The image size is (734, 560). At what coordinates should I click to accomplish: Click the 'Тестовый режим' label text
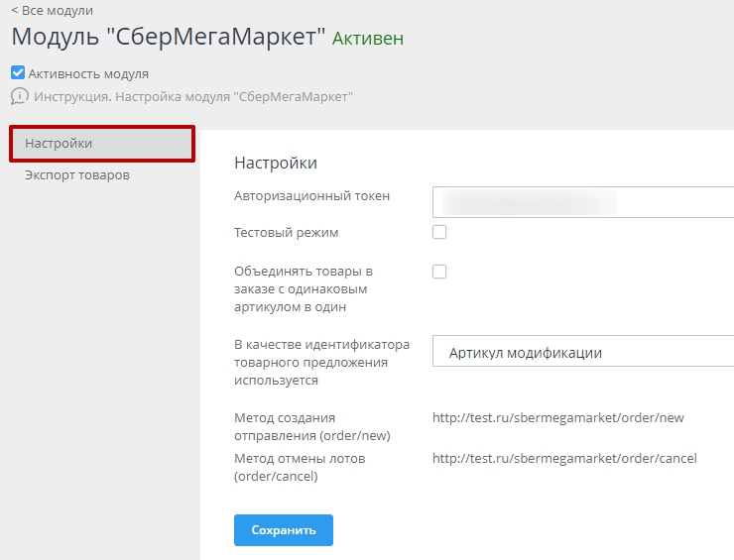pos(286,233)
